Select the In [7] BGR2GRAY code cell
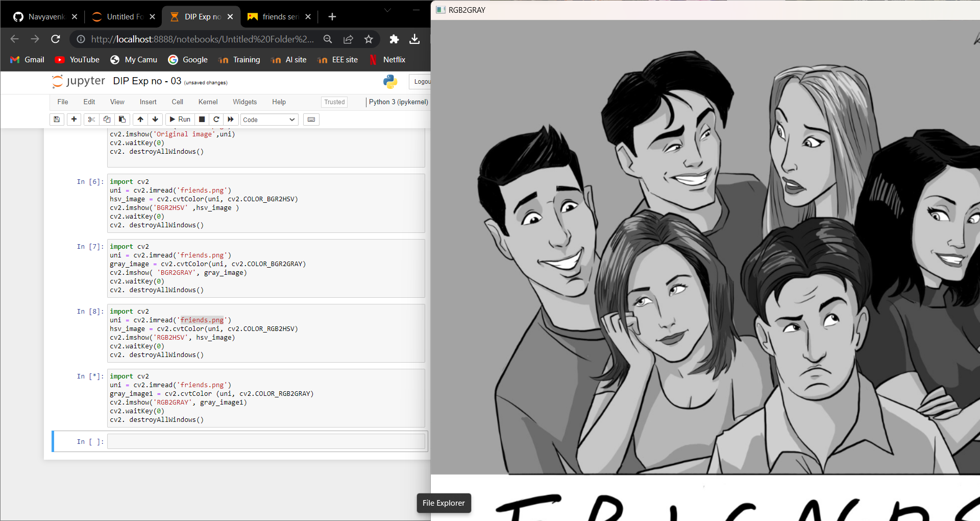The width and height of the screenshot is (980, 521). 266,268
